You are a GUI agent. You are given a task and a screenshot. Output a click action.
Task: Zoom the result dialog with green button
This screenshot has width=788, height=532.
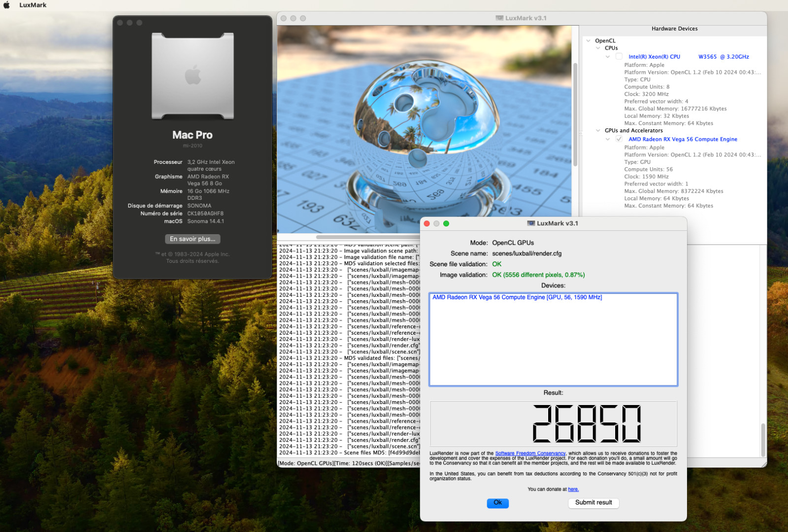446,223
